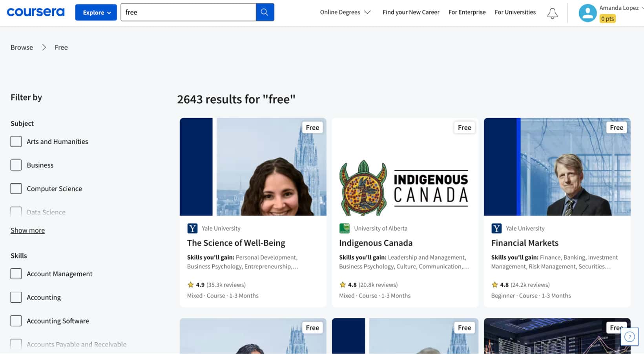The width and height of the screenshot is (644, 354).
Task: Enable the Business subject checkbox
Action: click(x=16, y=165)
